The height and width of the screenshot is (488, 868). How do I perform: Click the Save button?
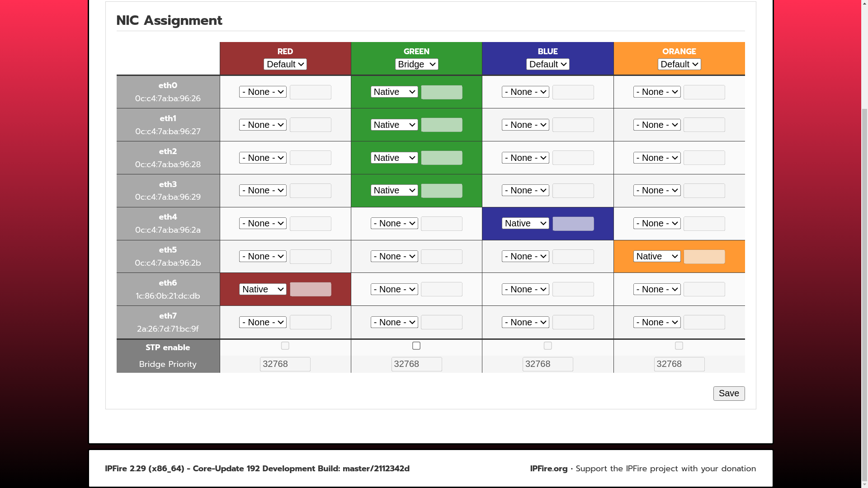[x=729, y=394]
